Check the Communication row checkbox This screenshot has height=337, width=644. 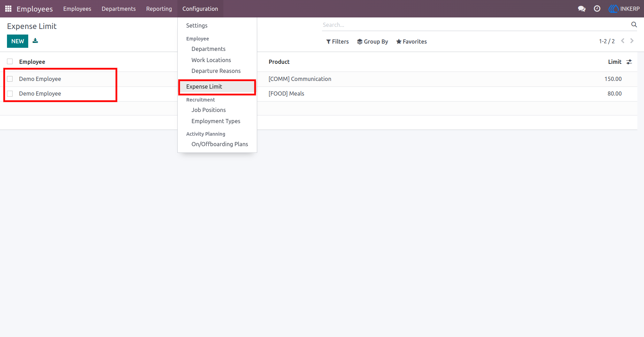click(10, 79)
